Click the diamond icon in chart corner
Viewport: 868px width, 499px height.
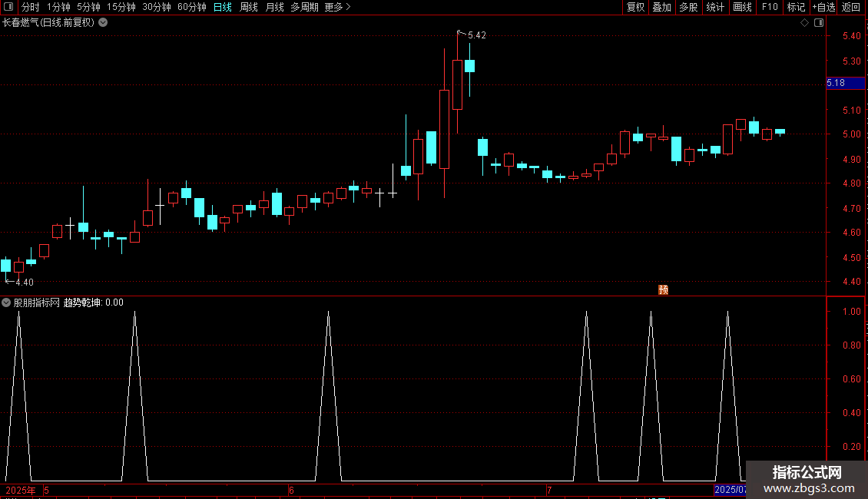[804, 23]
